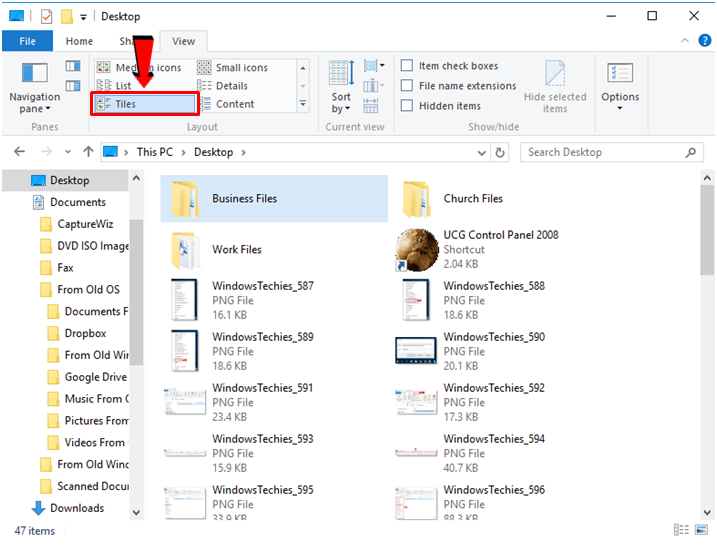Switch to the View tab
717x548 pixels.
pyautogui.click(x=183, y=41)
